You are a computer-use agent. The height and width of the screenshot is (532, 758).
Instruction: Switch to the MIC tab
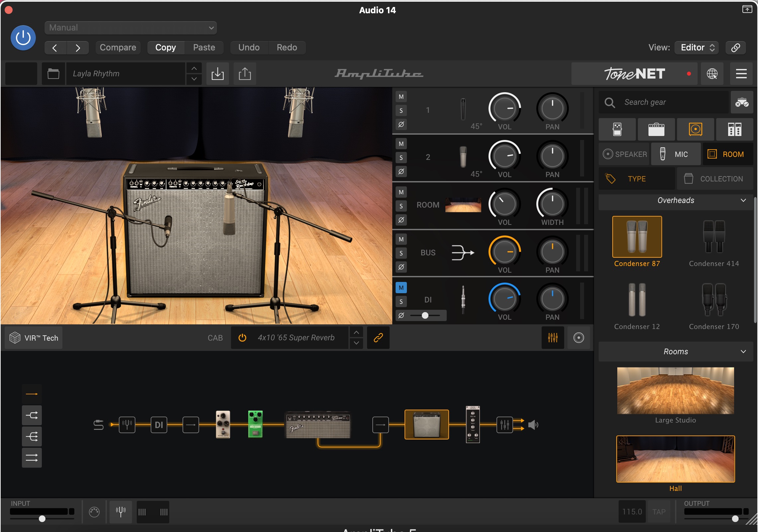[676, 154]
